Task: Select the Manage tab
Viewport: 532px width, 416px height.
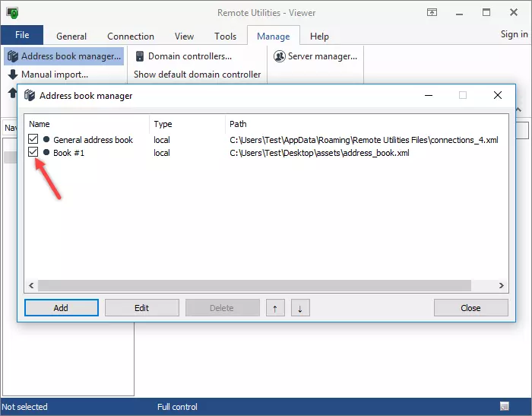Action: tap(274, 36)
